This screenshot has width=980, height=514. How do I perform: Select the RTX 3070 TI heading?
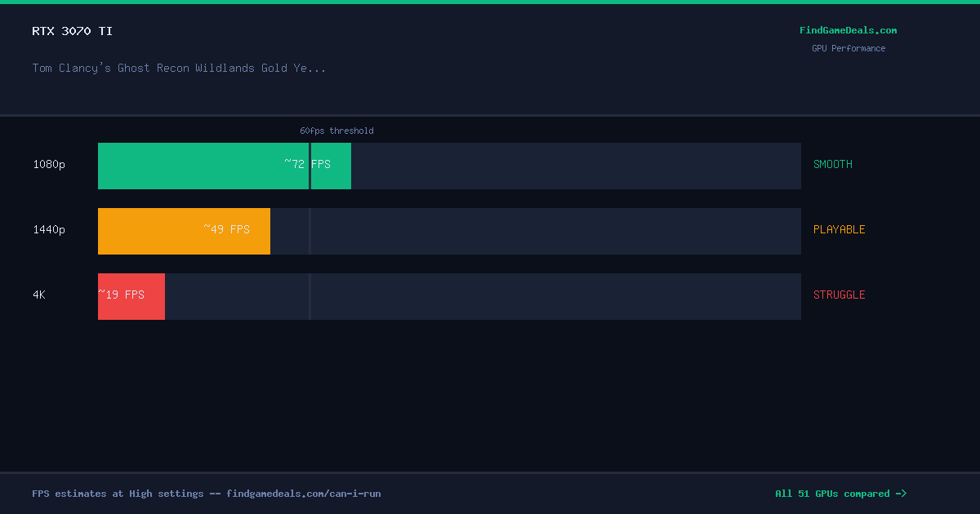click(x=73, y=31)
